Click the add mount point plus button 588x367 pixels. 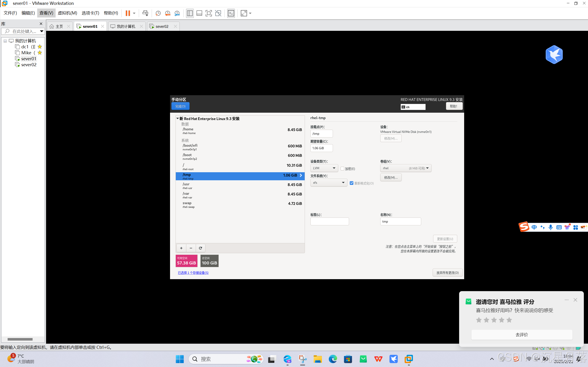click(181, 248)
